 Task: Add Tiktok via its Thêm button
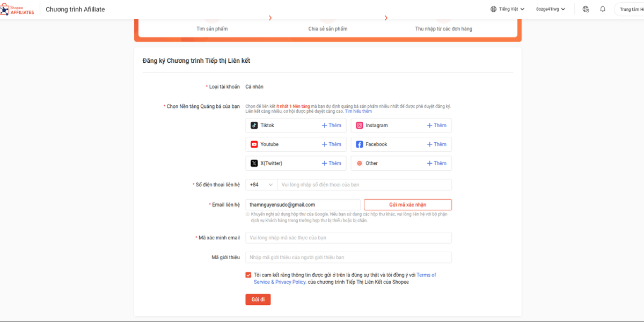(331, 126)
